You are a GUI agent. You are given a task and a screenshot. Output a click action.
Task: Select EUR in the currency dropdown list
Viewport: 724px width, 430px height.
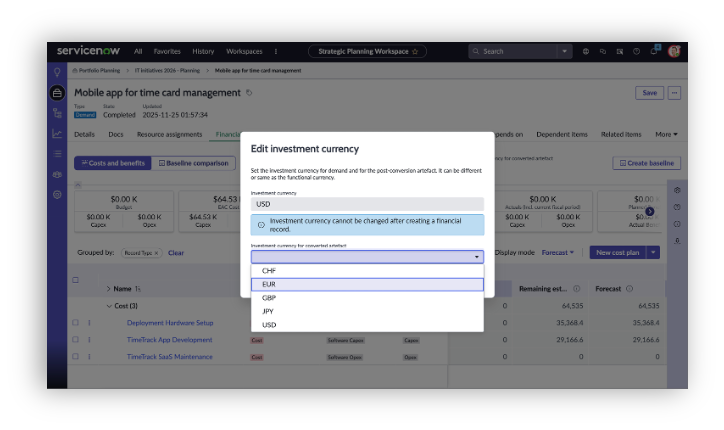pos(367,284)
